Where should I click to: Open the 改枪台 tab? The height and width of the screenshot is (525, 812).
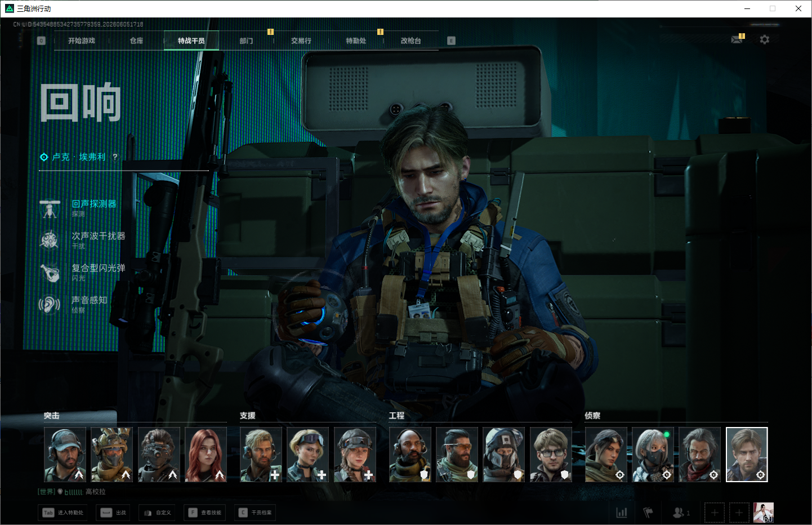pyautogui.click(x=411, y=41)
